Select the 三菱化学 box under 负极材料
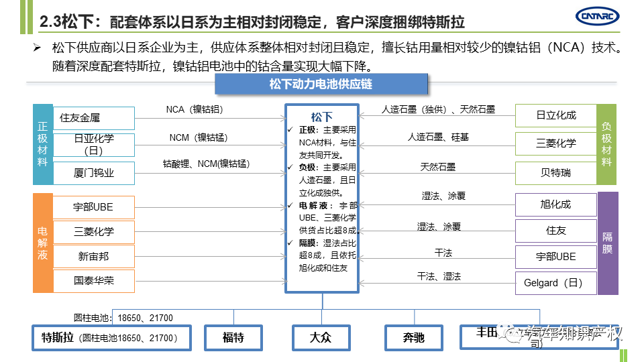 (555, 143)
